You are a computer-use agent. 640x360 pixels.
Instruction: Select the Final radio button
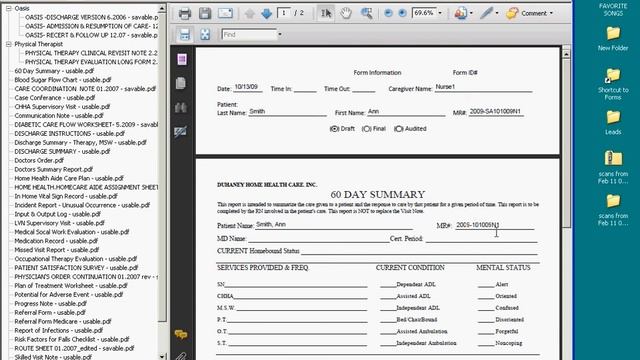(x=366, y=129)
